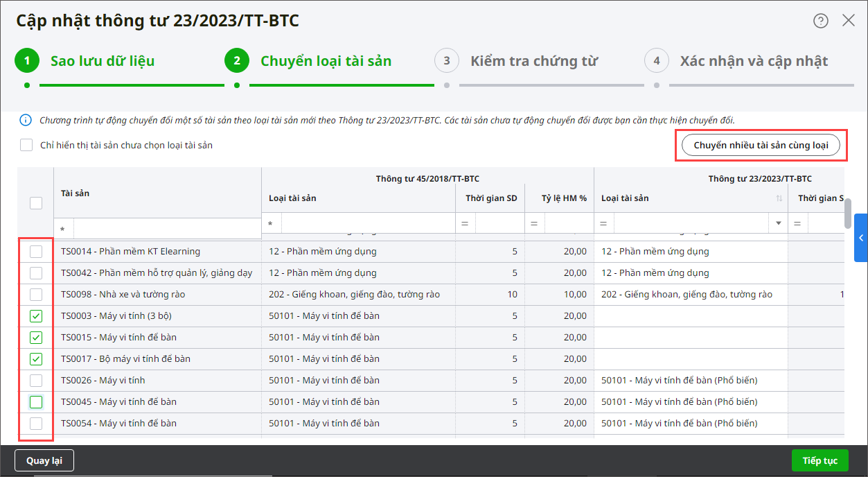868x477 pixels.
Task: Open Loại tài sản filter dropdown arrow
Action: (x=779, y=224)
